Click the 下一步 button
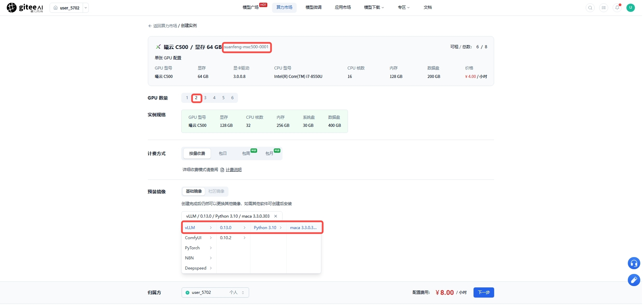Viewport: 644px width, 308px height. (x=484, y=292)
